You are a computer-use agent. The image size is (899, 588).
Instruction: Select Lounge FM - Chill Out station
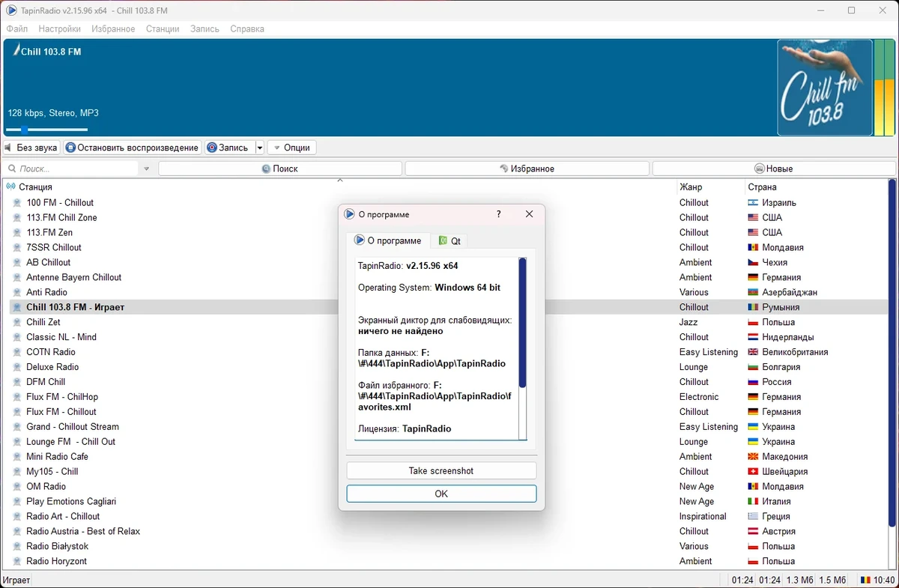(71, 442)
